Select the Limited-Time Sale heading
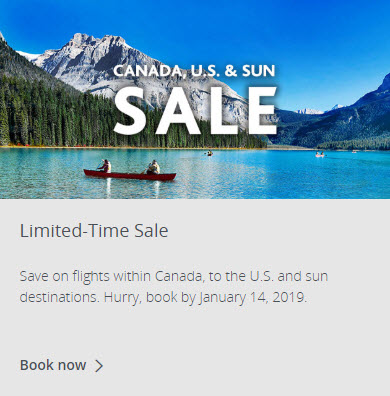Screen dimensions: 390x396 [x=94, y=231]
